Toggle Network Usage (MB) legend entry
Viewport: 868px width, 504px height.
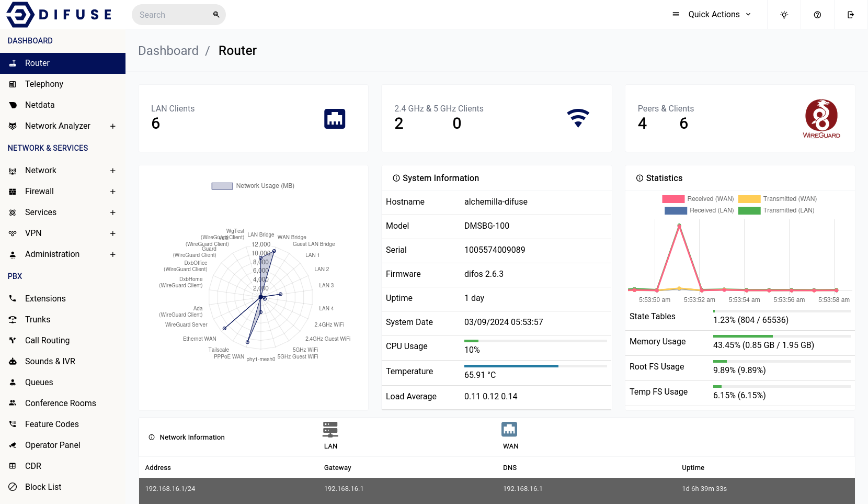253,186
